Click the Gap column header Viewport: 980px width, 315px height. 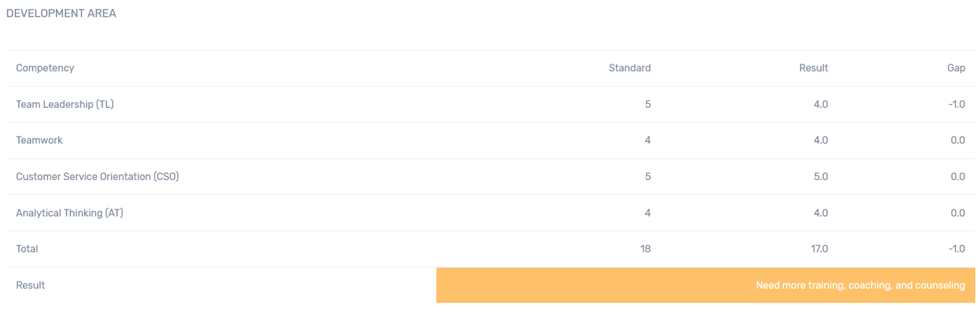pos(956,68)
